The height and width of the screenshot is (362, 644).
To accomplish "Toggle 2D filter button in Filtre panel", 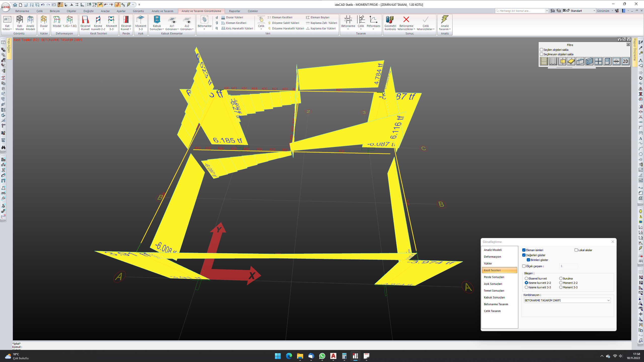I will [625, 61].
